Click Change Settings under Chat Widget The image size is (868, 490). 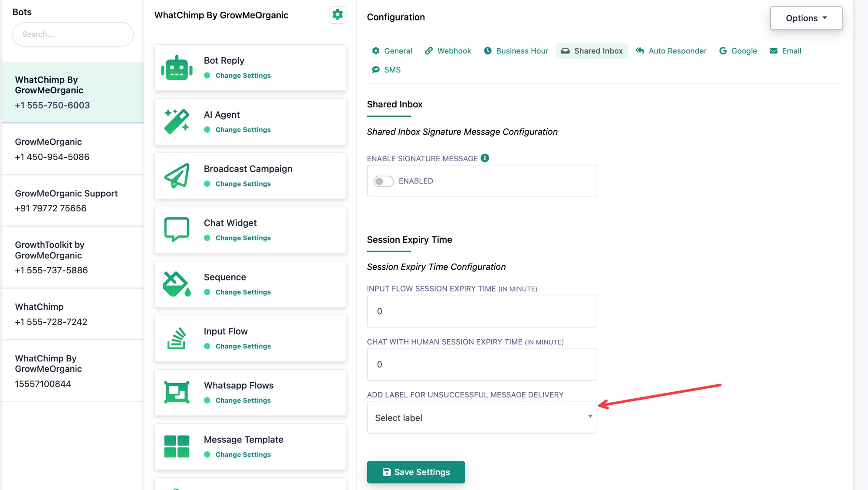pyautogui.click(x=243, y=238)
